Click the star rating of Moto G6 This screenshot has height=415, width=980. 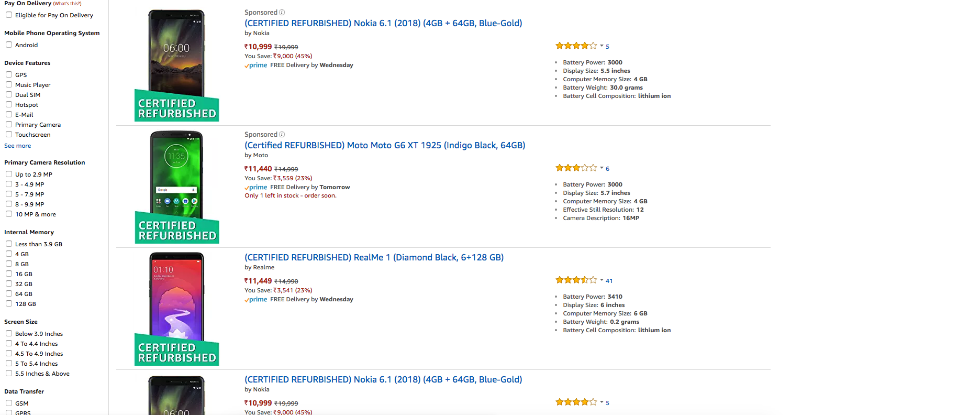pyautogui.click(x=576, y=168)
